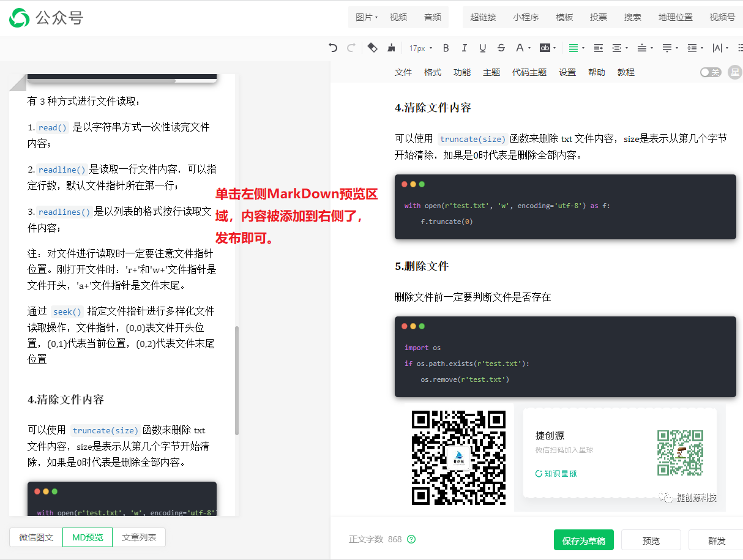Click the spacing before paragraph icon

641,48
